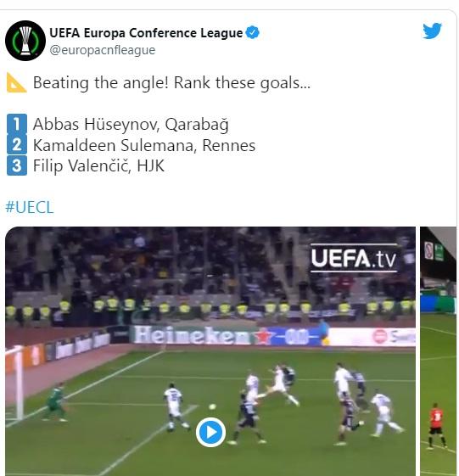
Task: Open the second video thumbnail on right
Action: coord(439,351)
